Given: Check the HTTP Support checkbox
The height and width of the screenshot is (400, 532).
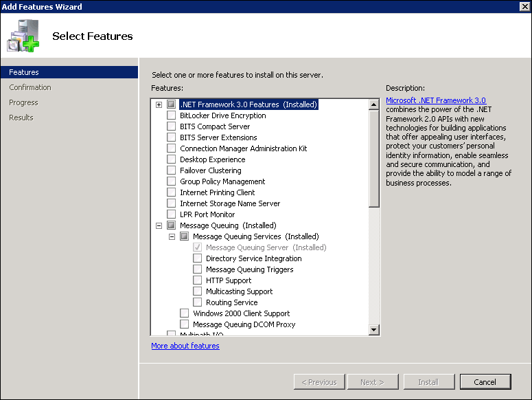Looking at the screenshot, I should click(x=198, y=280).
